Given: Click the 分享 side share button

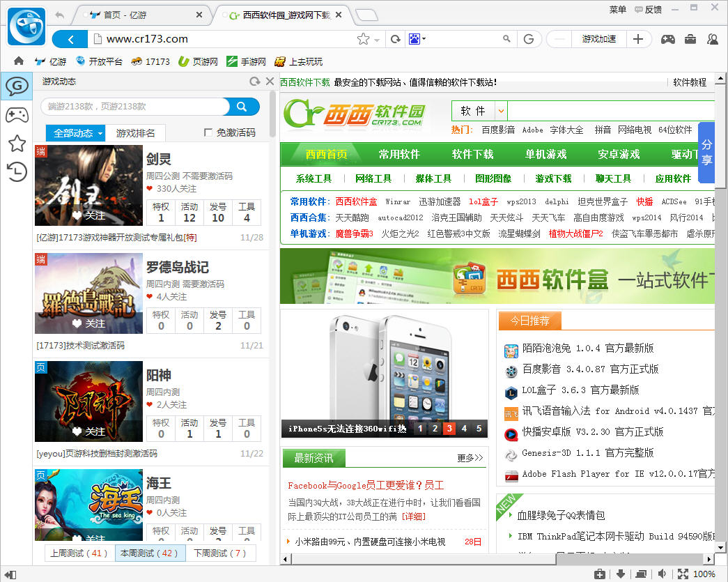Looking at the screenshot, I should pos(706,153).
